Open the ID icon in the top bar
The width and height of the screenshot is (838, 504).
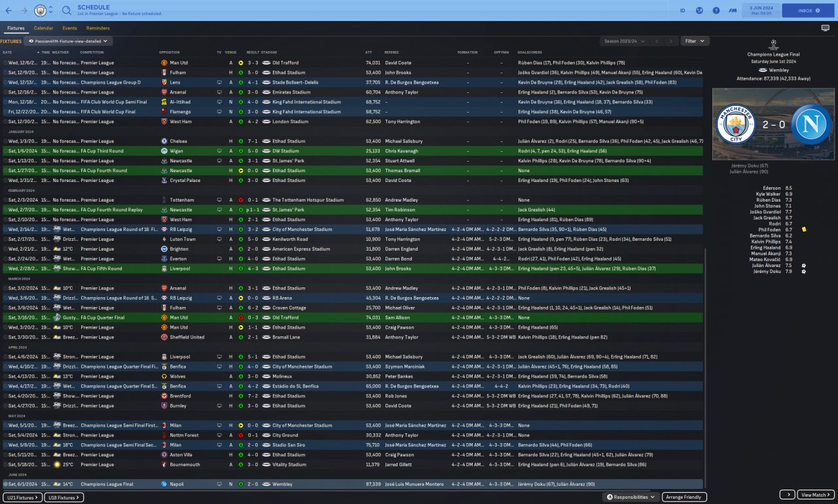pyautogui.click(x=682, y=10)
